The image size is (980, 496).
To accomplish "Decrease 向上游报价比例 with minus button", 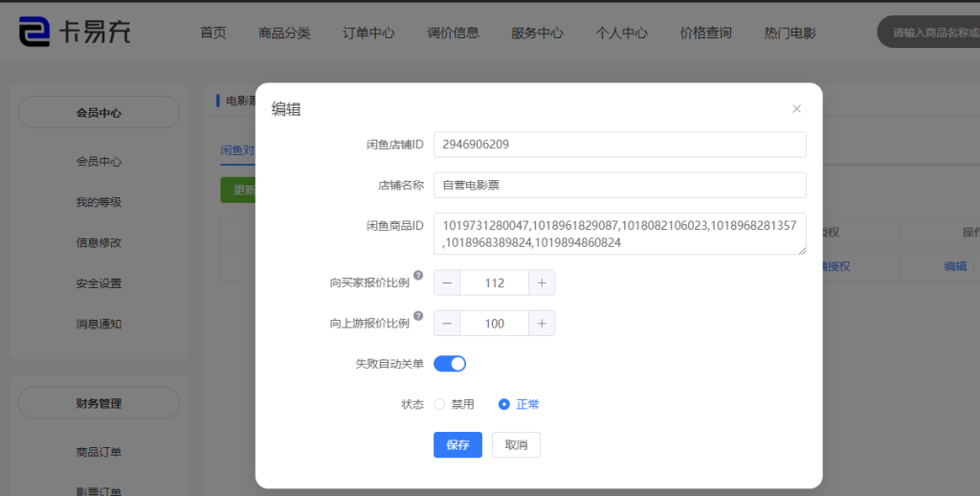I will click(x=447, y=324).
